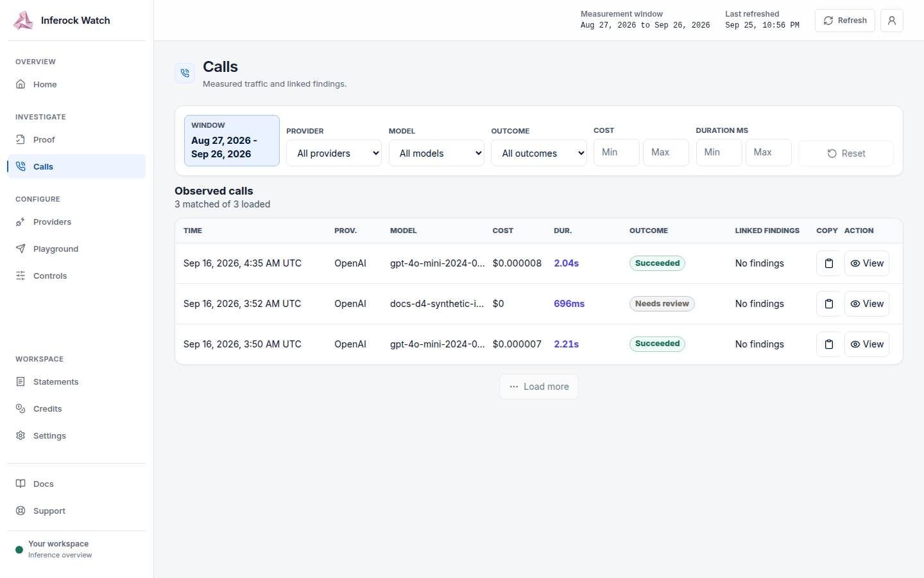Click the Cost Min input field
Image resolution: width=924 pixels, height=578 pixels.
pyautogui.click(x=617, y=152)
